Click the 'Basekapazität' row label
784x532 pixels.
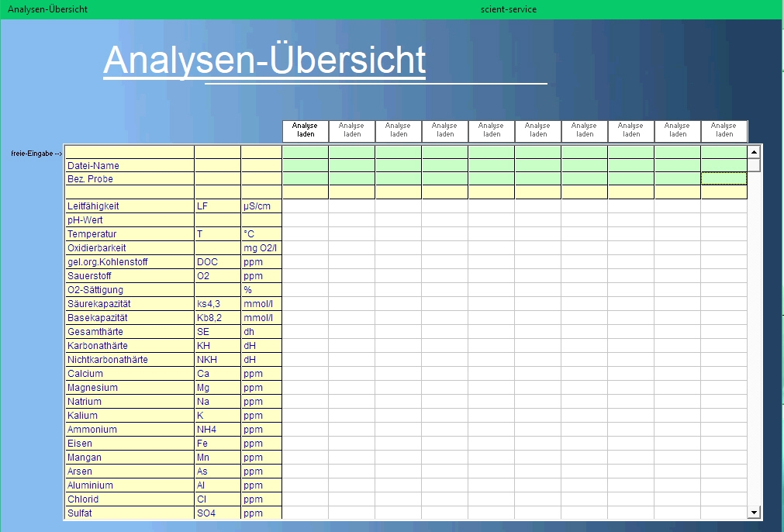[x=130, y=318]
